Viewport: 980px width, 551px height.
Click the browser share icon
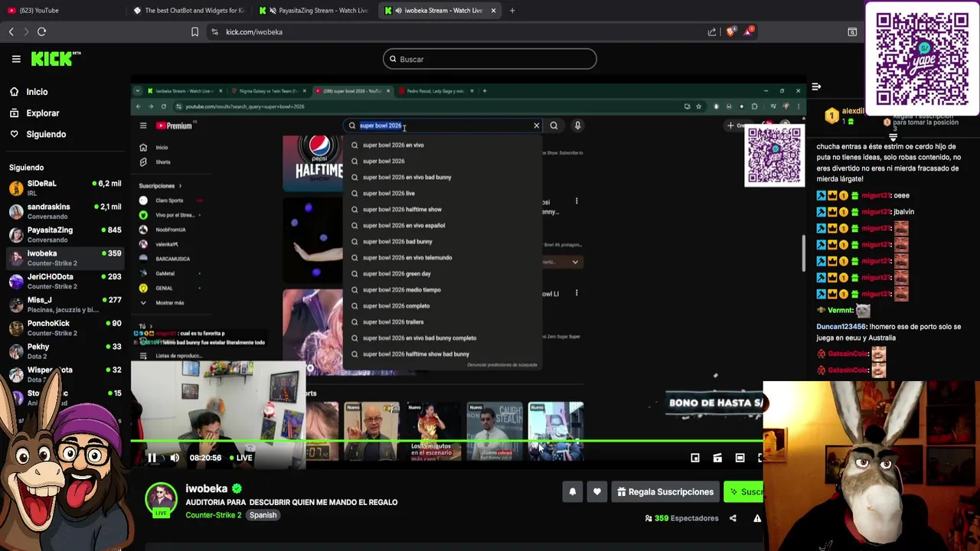(712, 32)
